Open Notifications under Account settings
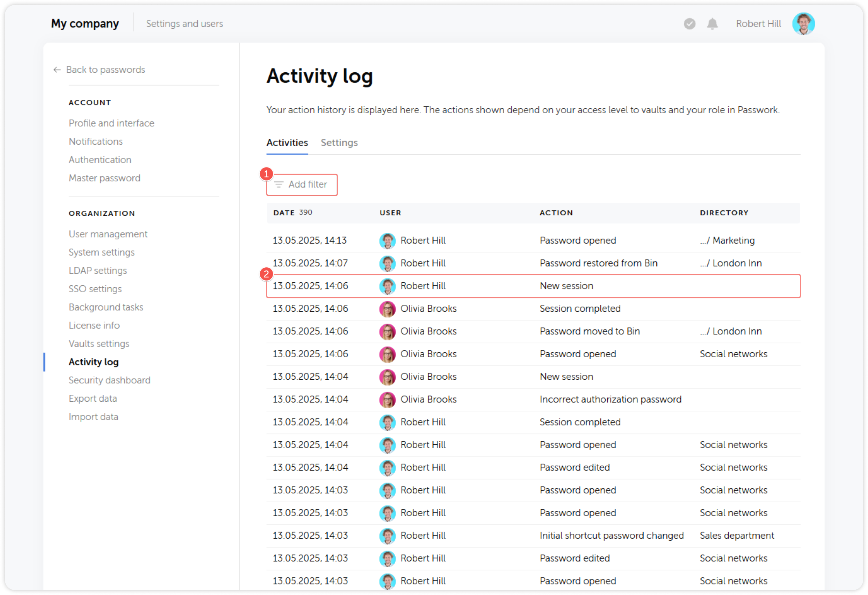 tap(96, 141)
